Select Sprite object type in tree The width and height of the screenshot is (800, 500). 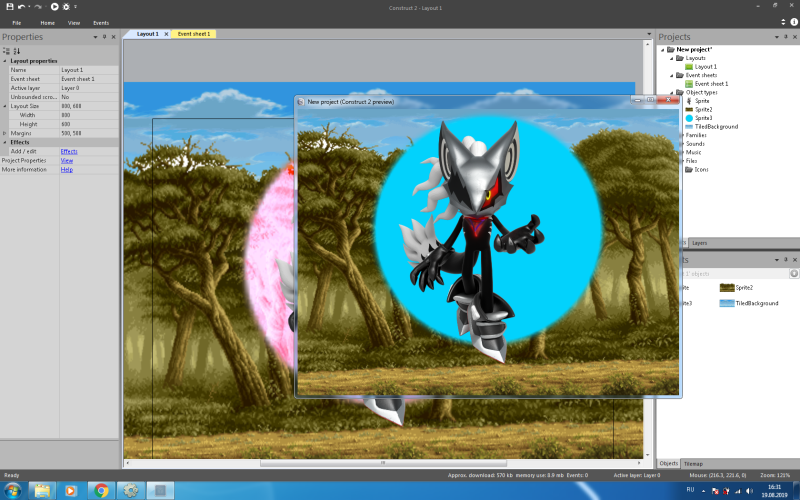[x=702, y=101]
